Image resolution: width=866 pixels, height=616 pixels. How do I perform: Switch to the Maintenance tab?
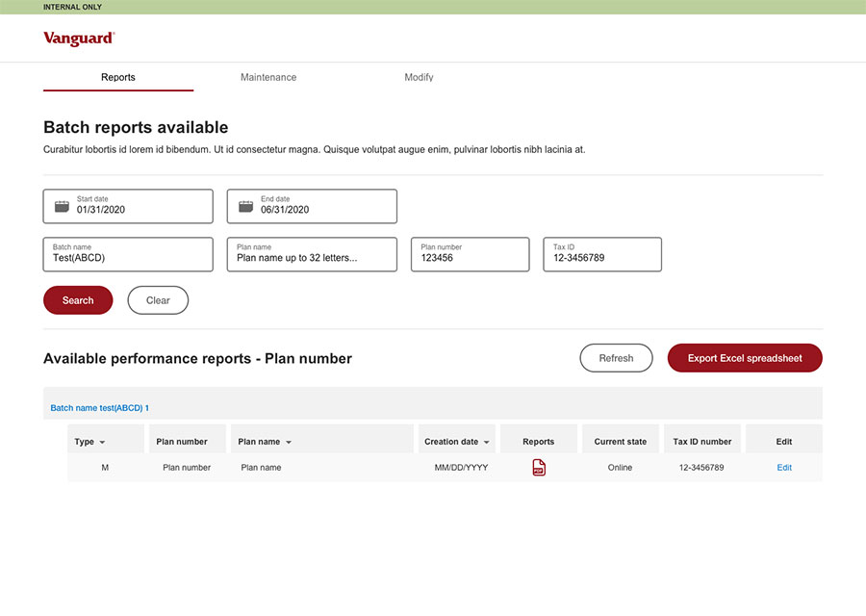pos(268,77)
